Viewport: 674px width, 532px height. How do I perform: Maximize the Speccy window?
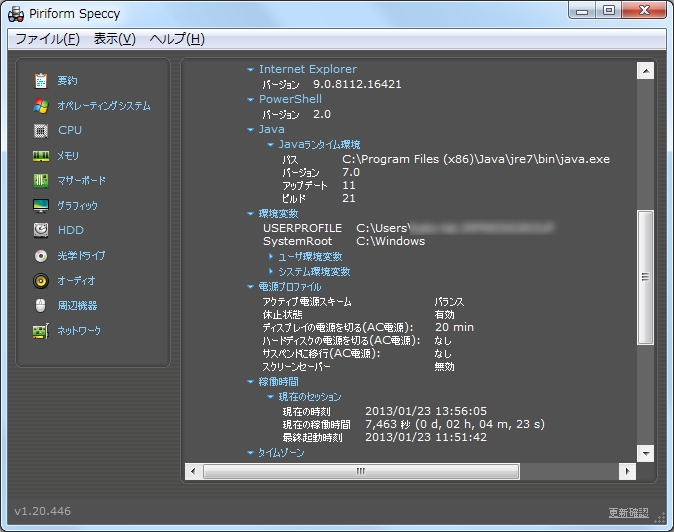609,11
